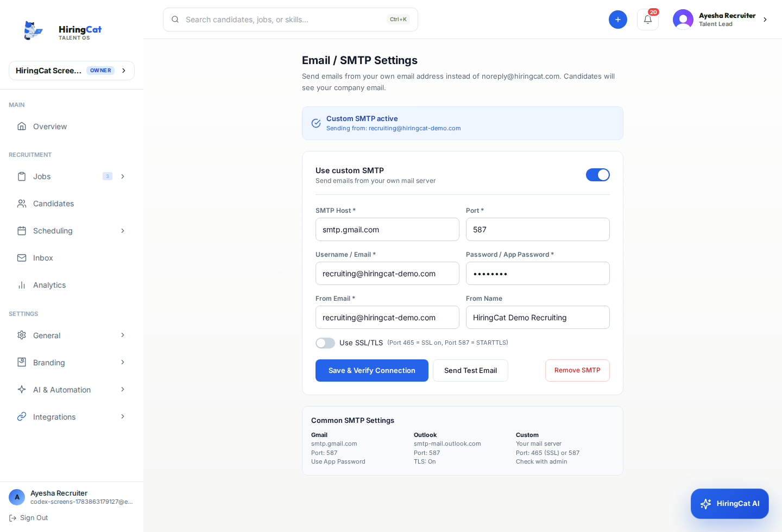This screenshot has width=782, height=532.
Task: Click the Custom SMTP active checkmark icon
Action: click(x=316, y=123)
